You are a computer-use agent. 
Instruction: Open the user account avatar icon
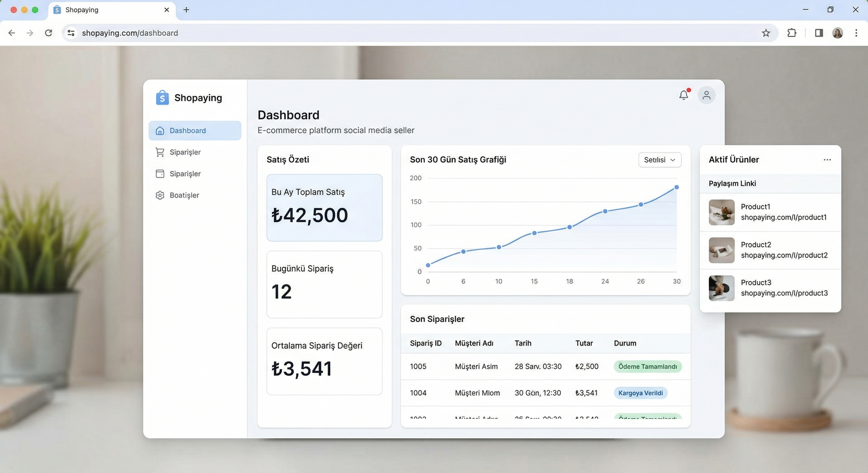706,95
